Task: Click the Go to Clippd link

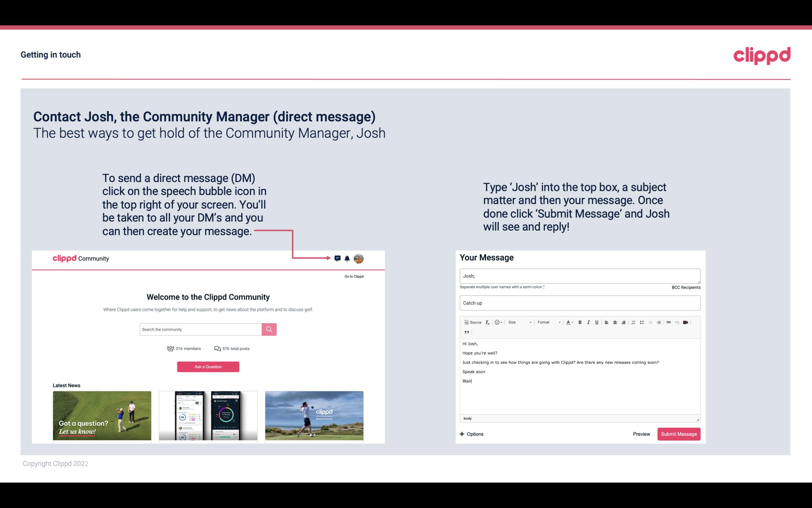Action: tap(353, 276)
